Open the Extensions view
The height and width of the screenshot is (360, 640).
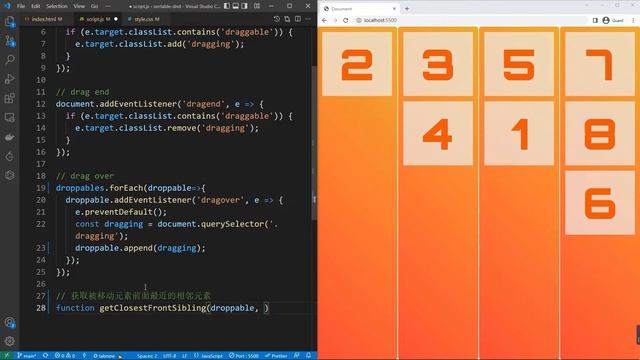9,98
